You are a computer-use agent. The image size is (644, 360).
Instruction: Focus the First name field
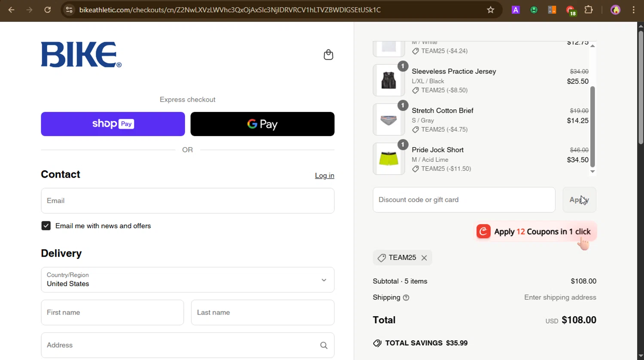tap(112, 312)
